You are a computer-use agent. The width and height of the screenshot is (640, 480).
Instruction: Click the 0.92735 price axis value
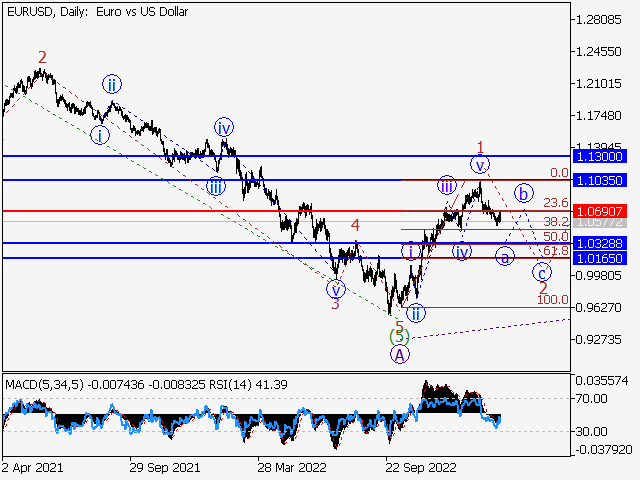pos(598,340)
